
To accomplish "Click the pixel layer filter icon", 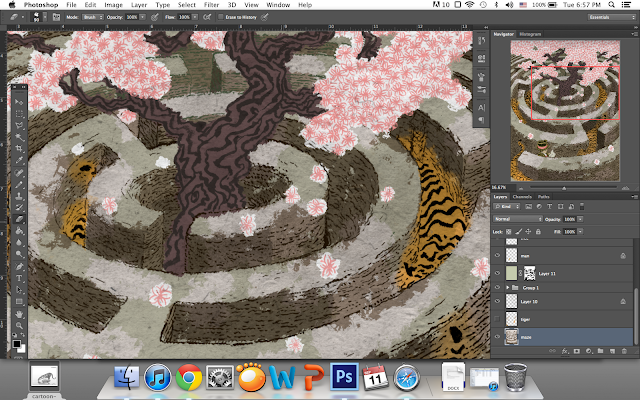I will (x=529, y=207).
